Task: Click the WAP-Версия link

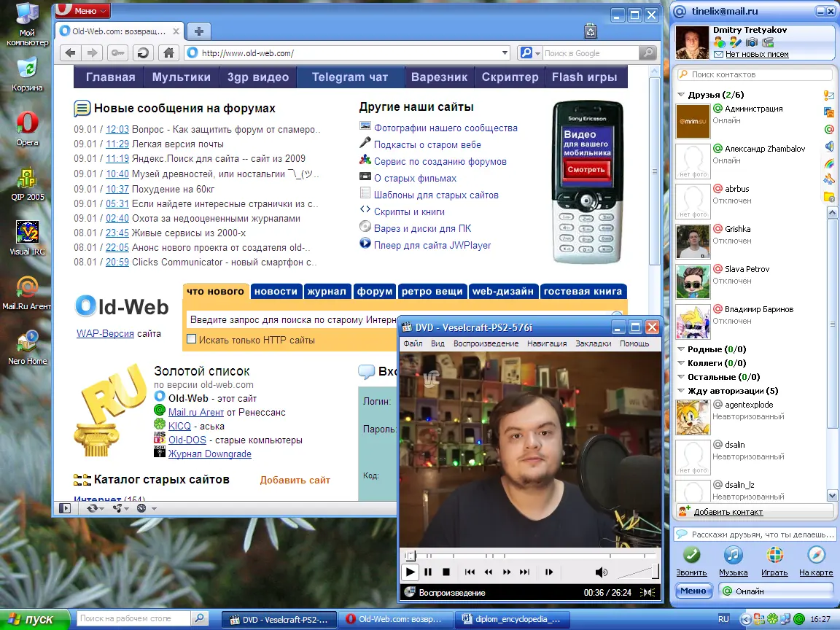Action: [105, 333]
